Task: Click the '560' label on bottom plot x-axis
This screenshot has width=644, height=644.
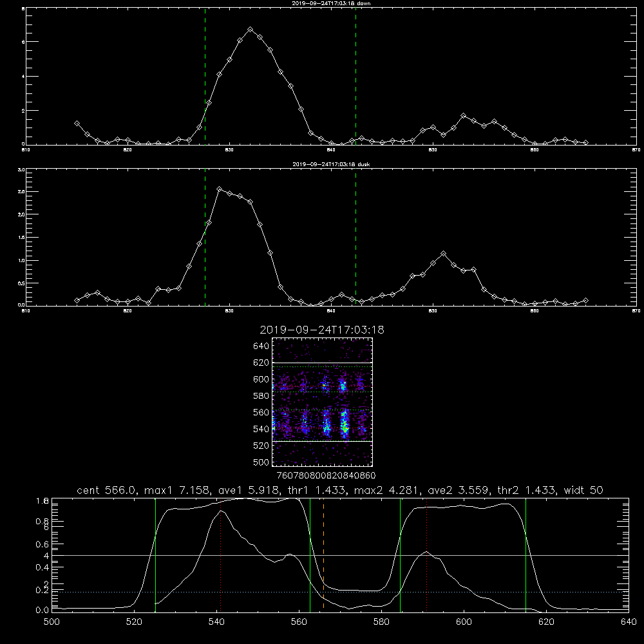Action: tap(299, 622)
